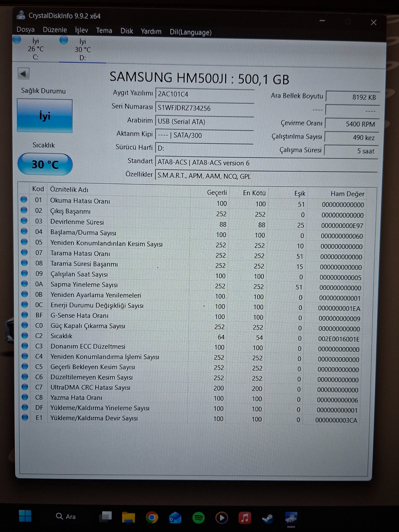Image resolution: width=399 pixels, height=532 pixels.
Task: Click the Seri Numarası field
Action: pyautogui.click(x=205, y=108)
